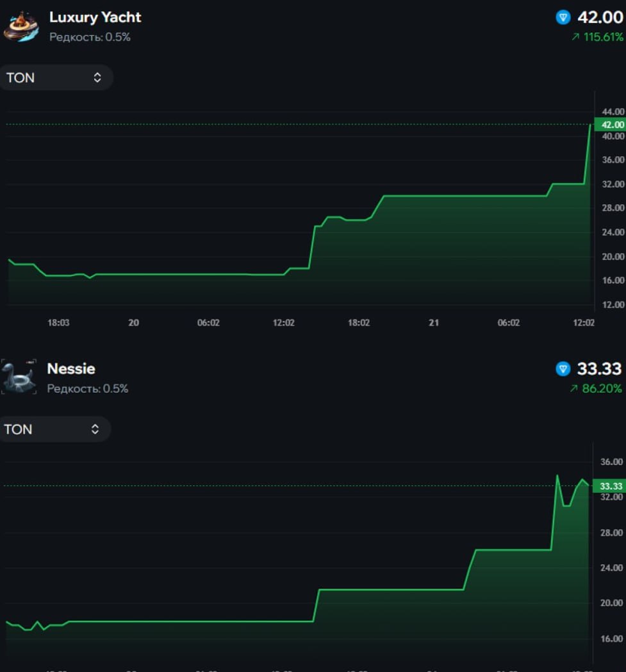
Task: Click the up-arrow icon next to 86.20%
Action: [572, 388]
